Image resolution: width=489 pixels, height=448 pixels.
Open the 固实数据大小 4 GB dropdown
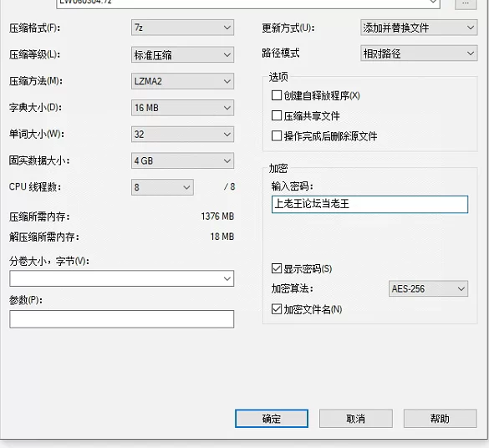(x=182, y=160)
